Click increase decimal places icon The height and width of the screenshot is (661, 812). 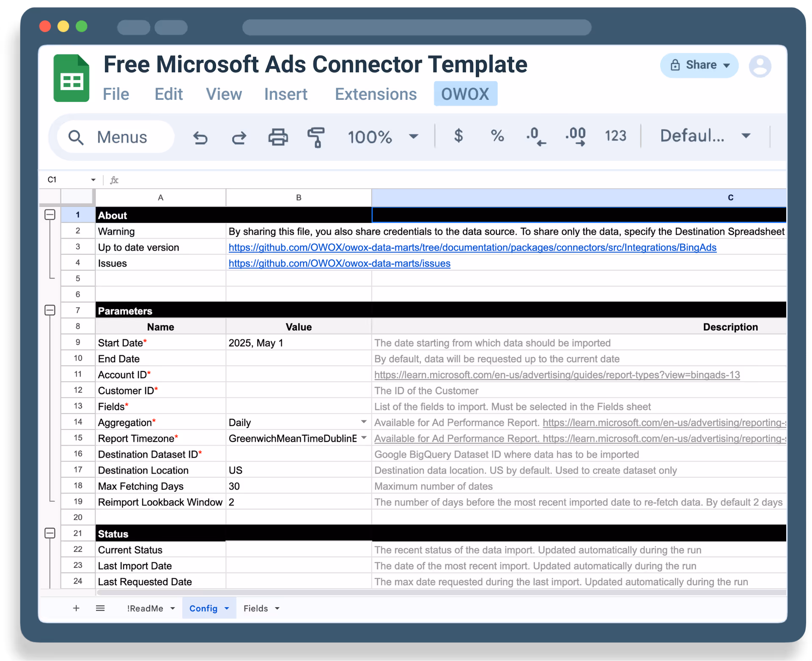coord(576,136)
